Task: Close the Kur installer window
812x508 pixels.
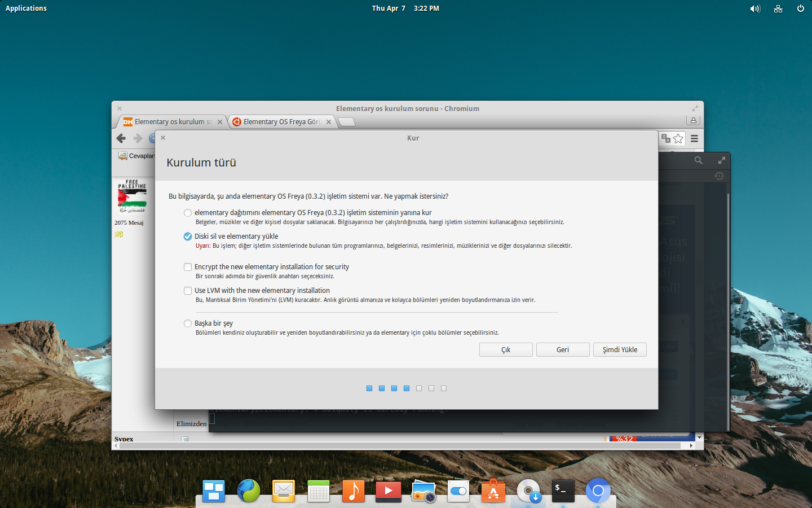Action: pyautogui.click(x=163, y=138)
